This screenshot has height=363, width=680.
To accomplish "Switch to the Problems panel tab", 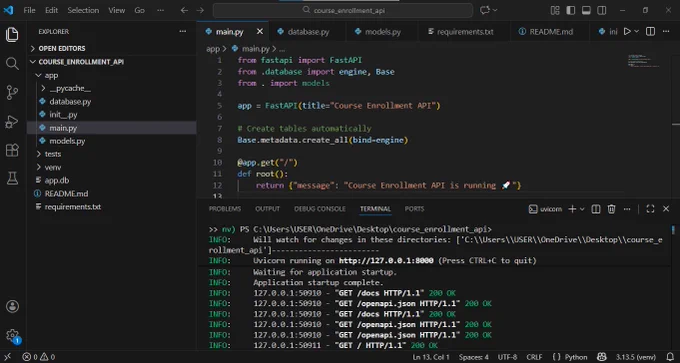I will (225, 209).
